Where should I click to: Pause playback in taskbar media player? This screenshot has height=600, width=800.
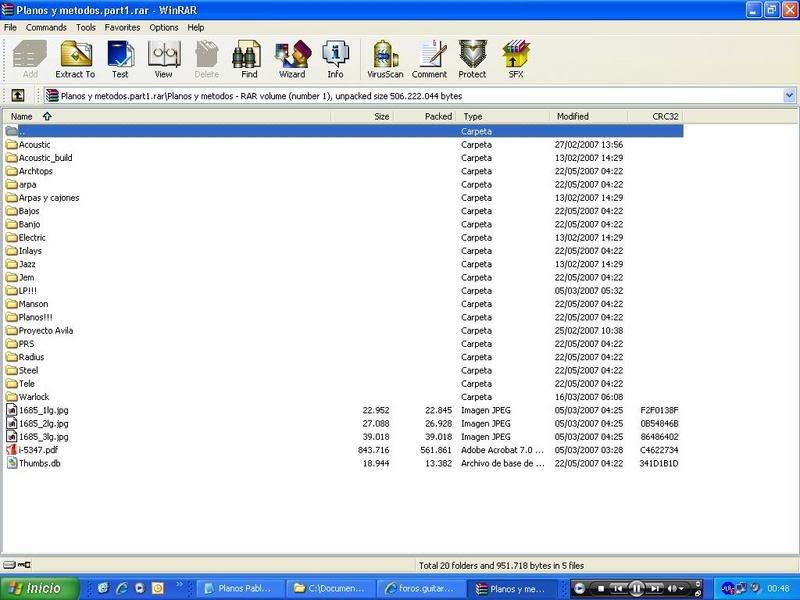tap(636, 588)
